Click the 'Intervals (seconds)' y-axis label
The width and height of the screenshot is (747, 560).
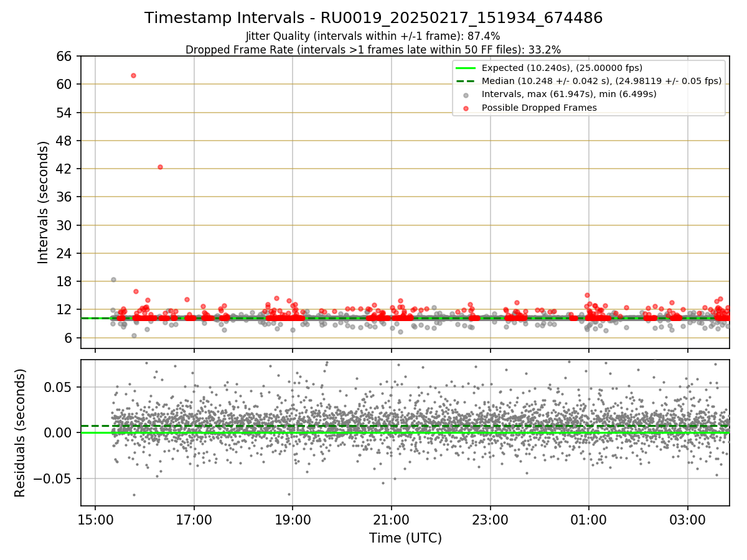(44, 202)
